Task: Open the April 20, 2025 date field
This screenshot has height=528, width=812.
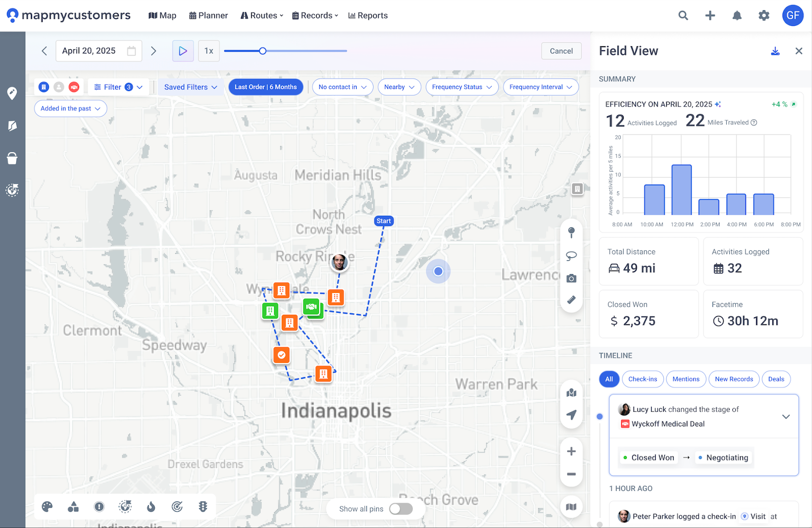Action: pyautogui.click(x=98, y=51)
